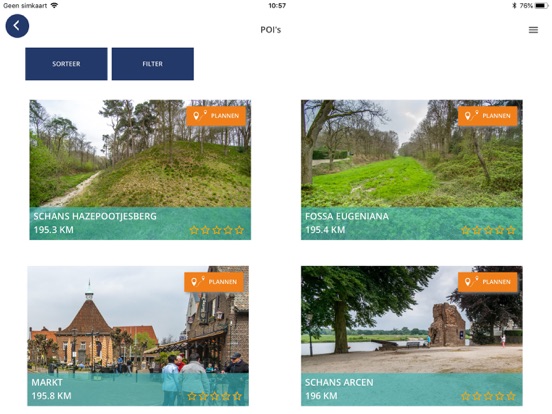
Task: Select the Markt title text
Action: [x=47, y=382]
